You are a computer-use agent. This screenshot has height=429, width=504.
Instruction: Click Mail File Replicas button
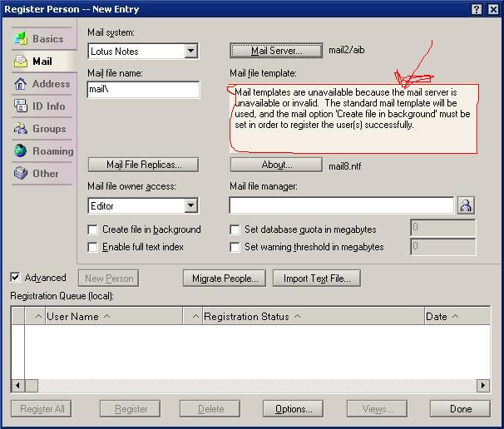(143, 165)
